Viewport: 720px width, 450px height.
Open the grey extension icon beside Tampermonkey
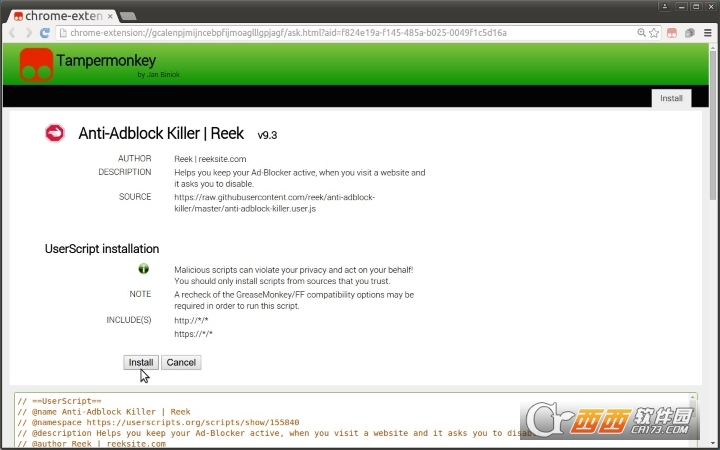[x=690, y=33]
